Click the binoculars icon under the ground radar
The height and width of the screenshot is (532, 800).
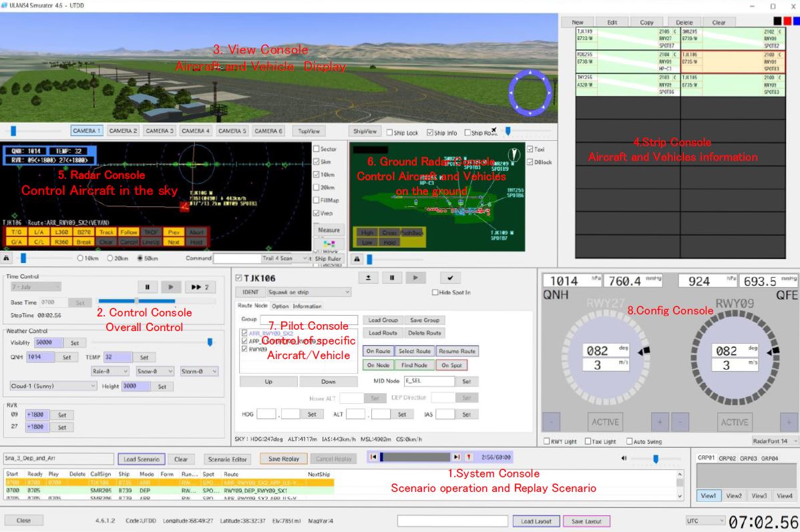click(x=357, y=259)
